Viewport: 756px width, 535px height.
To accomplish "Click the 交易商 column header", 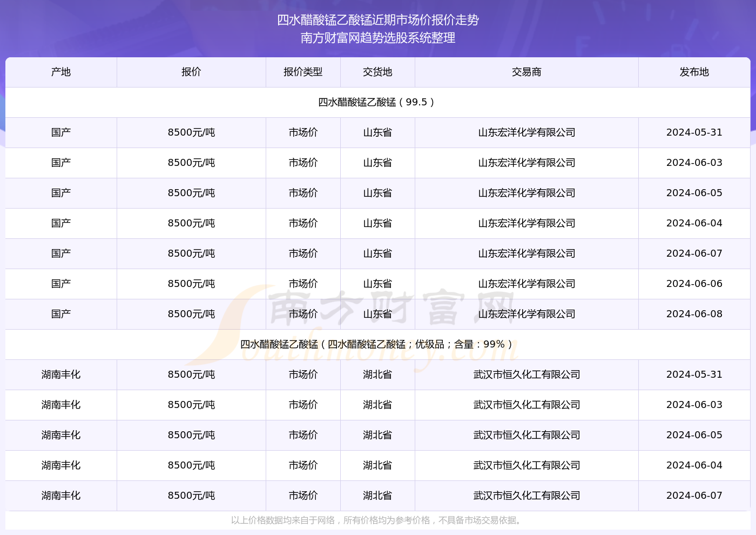I will click(526, 72).
